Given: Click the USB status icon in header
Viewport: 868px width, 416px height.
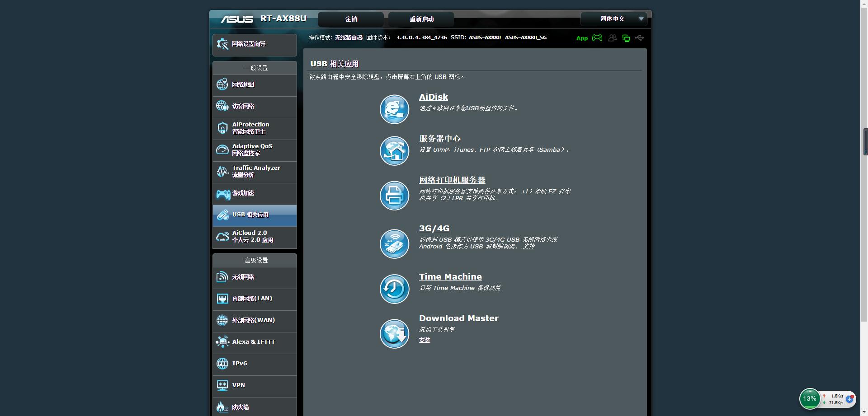Looking at the screenshot, I should click(639, 38).
